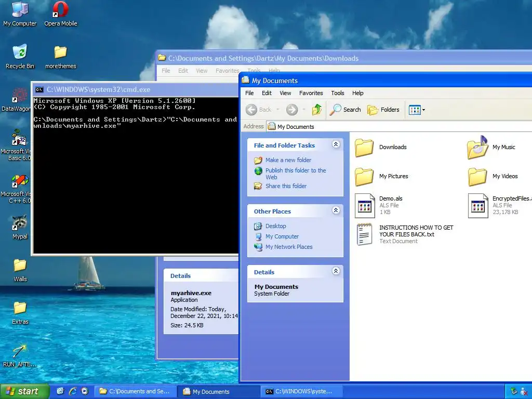Collapse the Details panel in My Documents
532x399 pixels.
click(336, 271)
